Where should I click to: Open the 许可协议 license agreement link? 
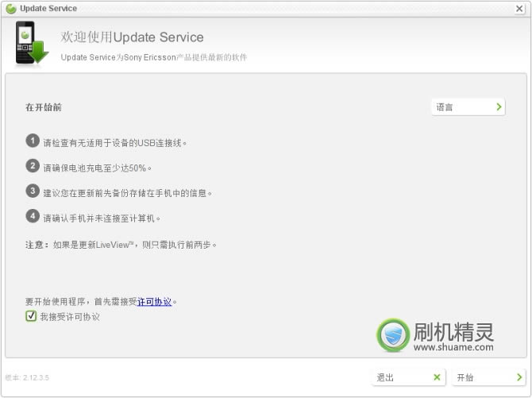(154, 302)
